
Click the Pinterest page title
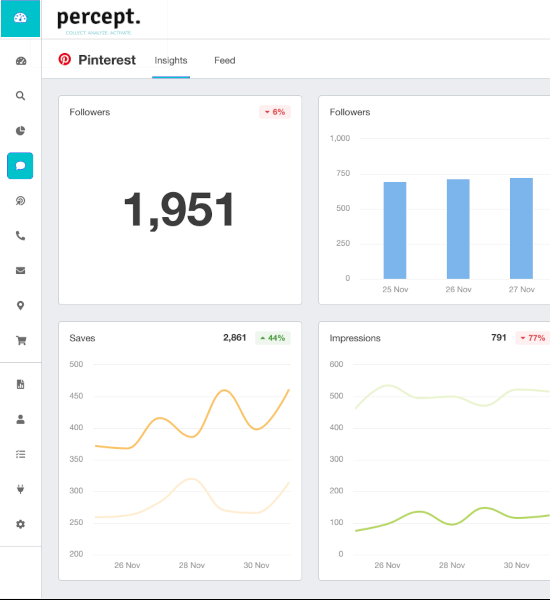point(107,60)
